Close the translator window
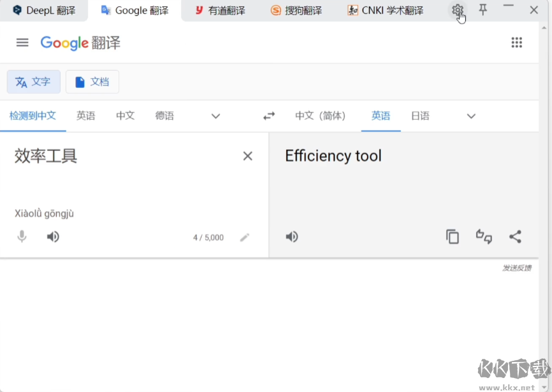Screen dimensions: 552x392 click(x=534, y=10)
